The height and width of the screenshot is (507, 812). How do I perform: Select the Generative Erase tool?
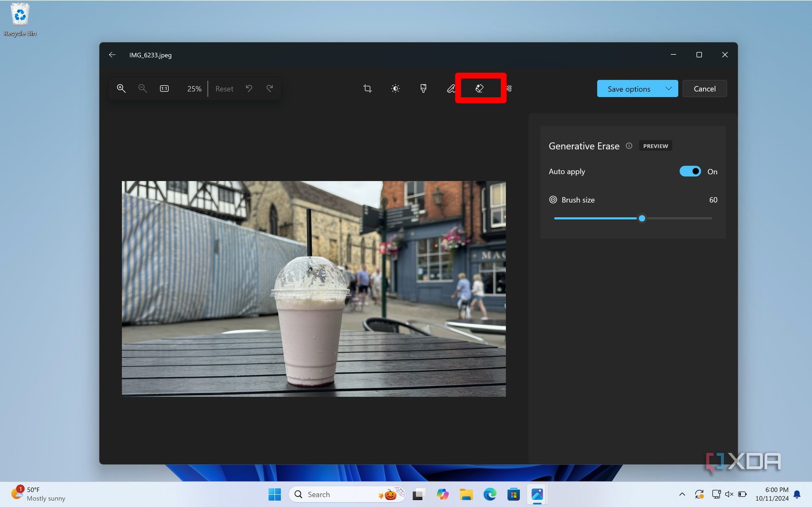pos(479,89)
